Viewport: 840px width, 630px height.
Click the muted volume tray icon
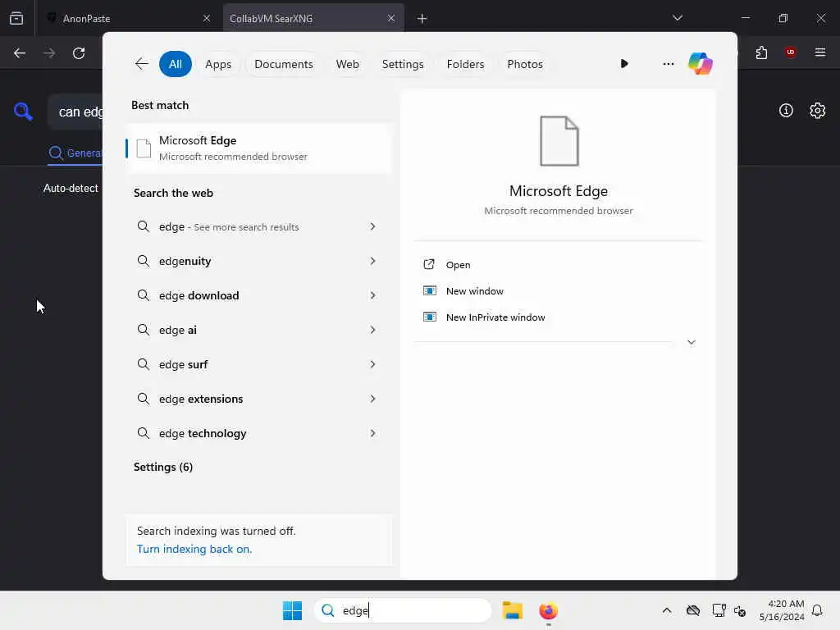(740, 610)
